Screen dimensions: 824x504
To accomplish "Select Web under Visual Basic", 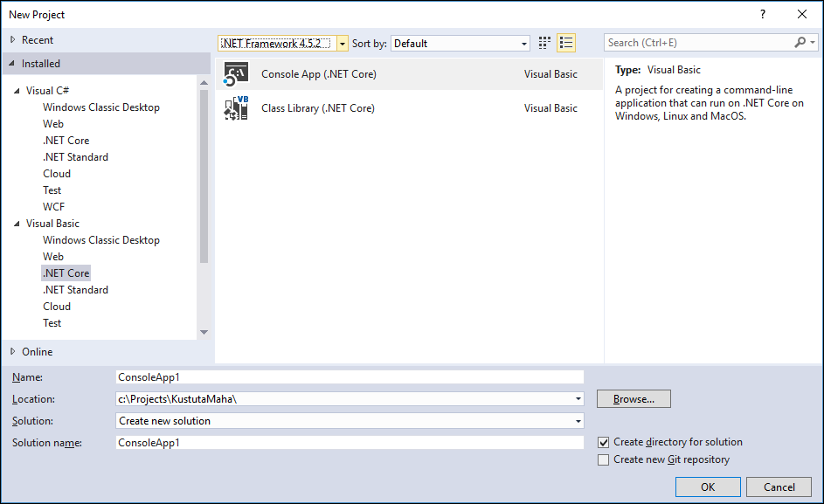I will tap(53, 257).
